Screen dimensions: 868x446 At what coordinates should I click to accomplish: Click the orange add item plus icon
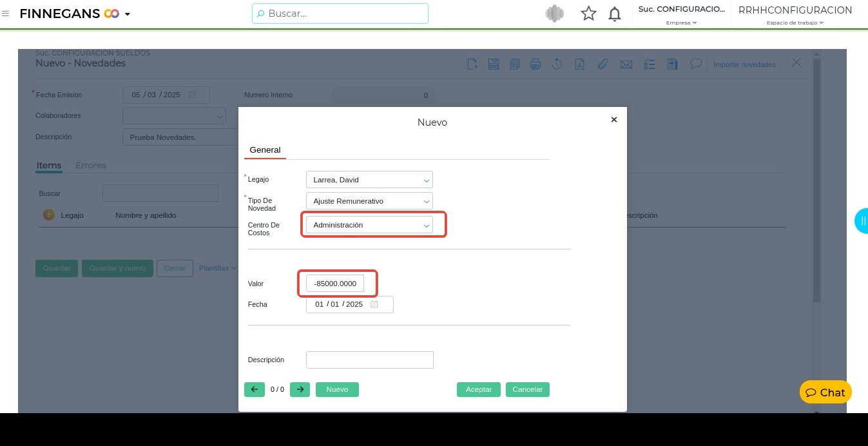tap(49, 215)
